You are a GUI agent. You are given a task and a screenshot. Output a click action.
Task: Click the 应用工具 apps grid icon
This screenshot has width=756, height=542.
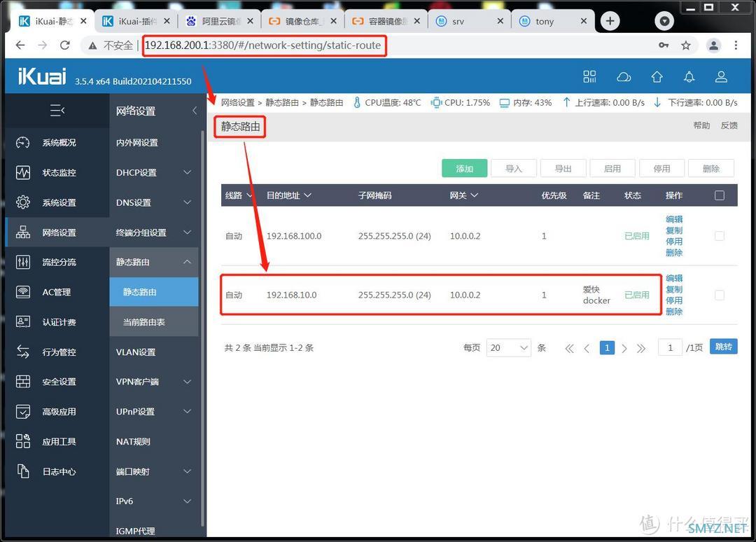[x=23, y=441]
